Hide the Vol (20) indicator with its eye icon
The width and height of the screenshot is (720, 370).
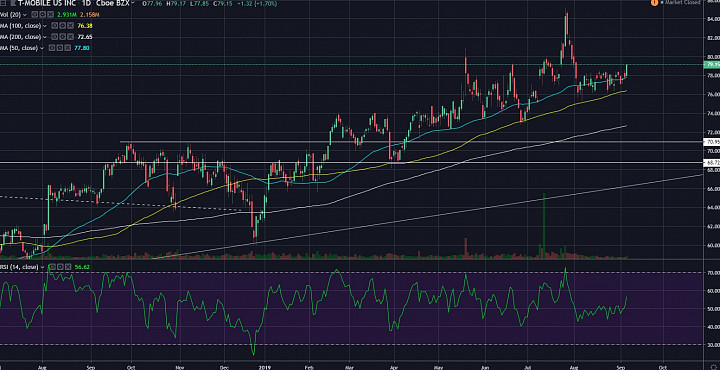point(34,14)
